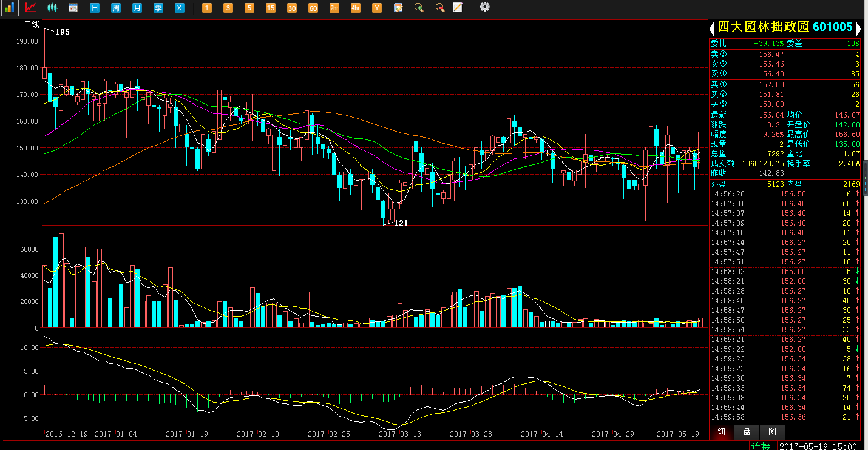Open the calendar icon in toolbar
This screenshot has width=868, height=450.
(73, 7)
